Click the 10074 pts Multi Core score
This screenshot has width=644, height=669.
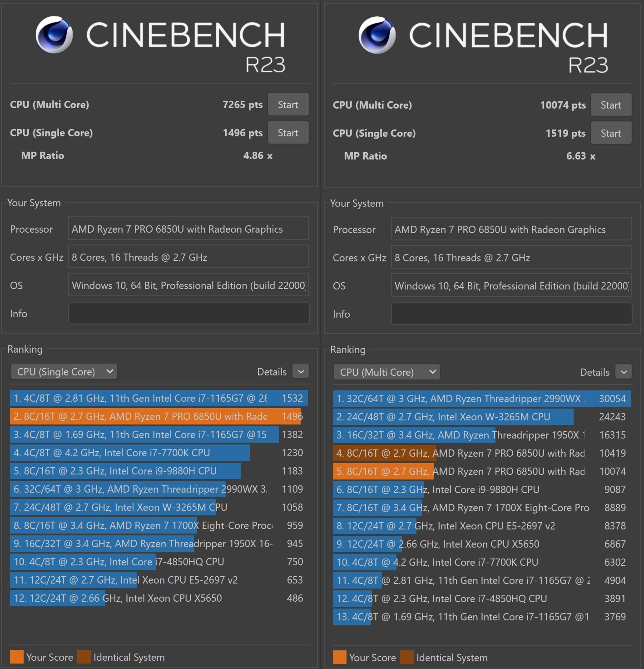[563, 105]
